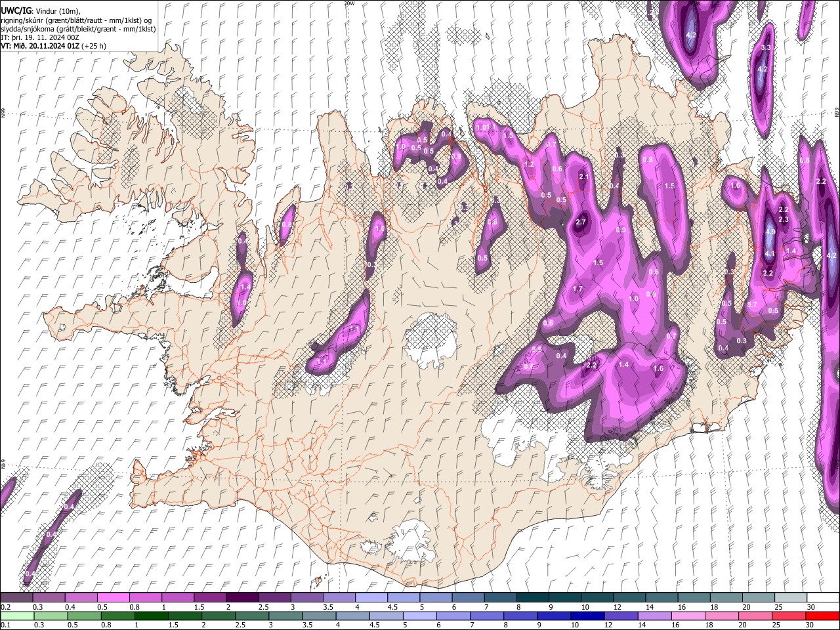This screenshot has height=630, width=840.
Task: Click the 2.7 snowfall value on the map
Action: [580, 222]
